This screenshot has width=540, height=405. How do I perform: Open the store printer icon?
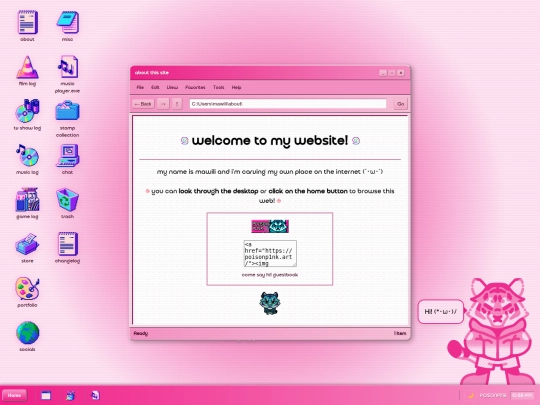point(28,244)
